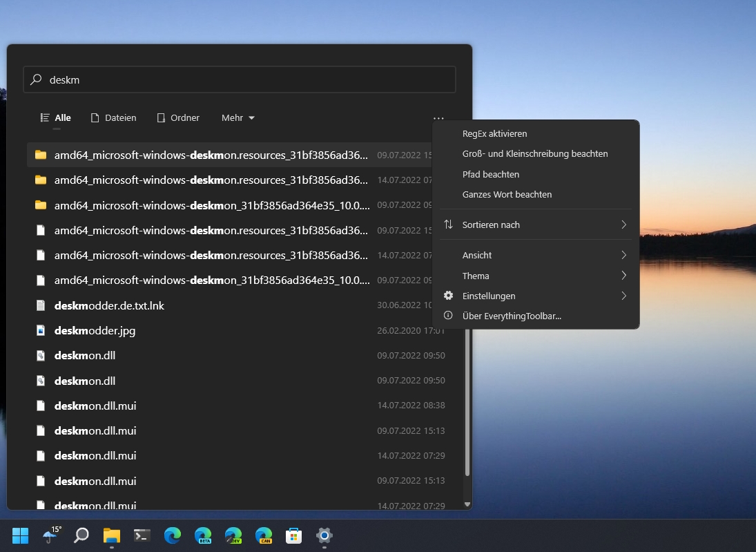
Task: Click the Windows Start button
Action: coord(20,535)
